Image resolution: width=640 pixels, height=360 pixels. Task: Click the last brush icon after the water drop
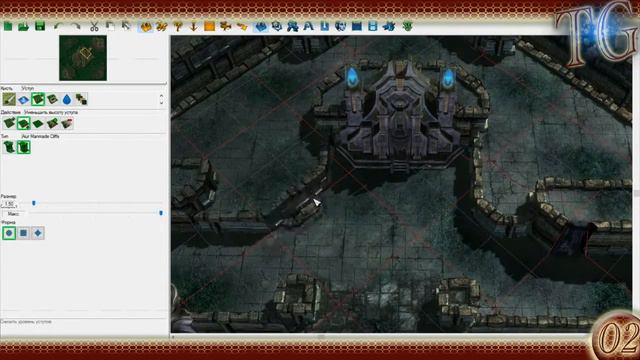(81, 99)
